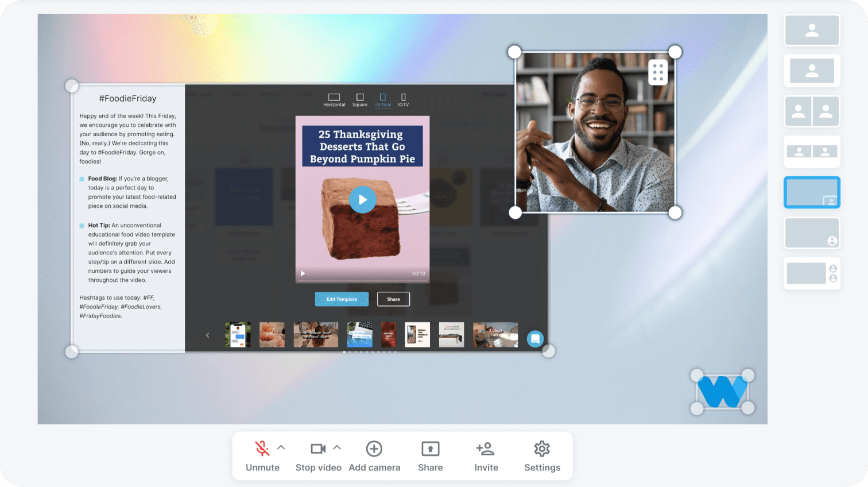Open Settings gear in bottom toolbar
This screenshot has height=487, width=868.
click(x=542, y=456)
